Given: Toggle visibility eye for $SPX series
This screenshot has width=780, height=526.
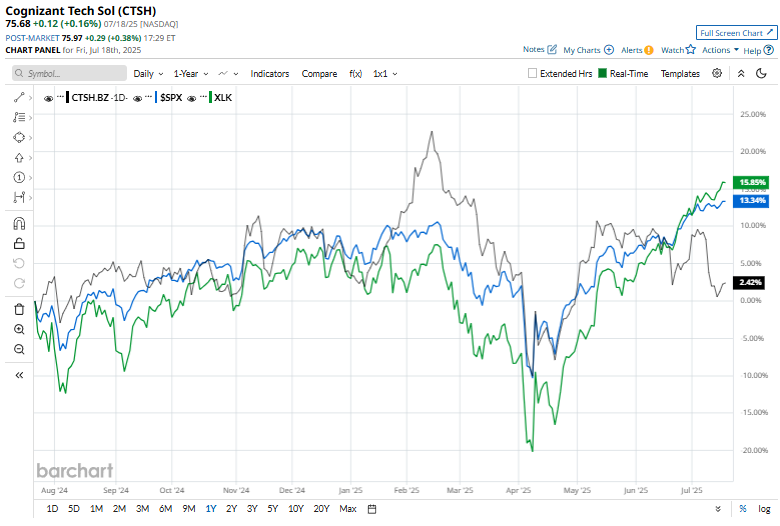Looking at the screenshot, I should (138, 98).
